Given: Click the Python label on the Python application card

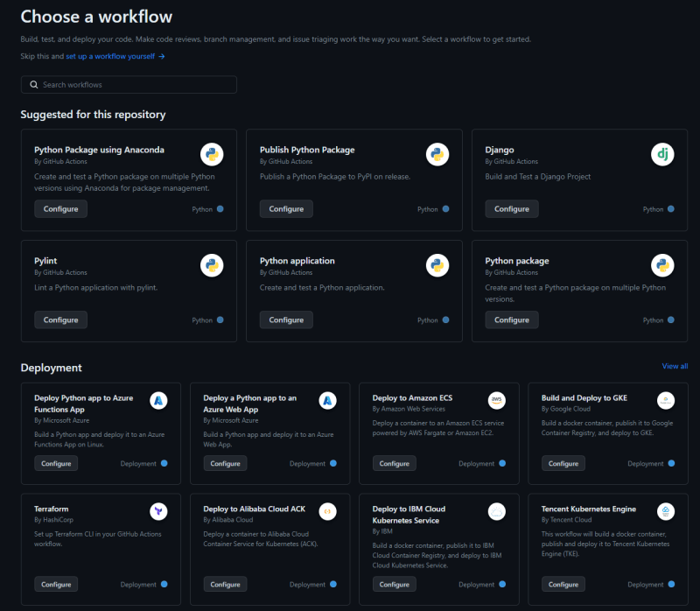Looking at the screenshot, I should [428, 320].
